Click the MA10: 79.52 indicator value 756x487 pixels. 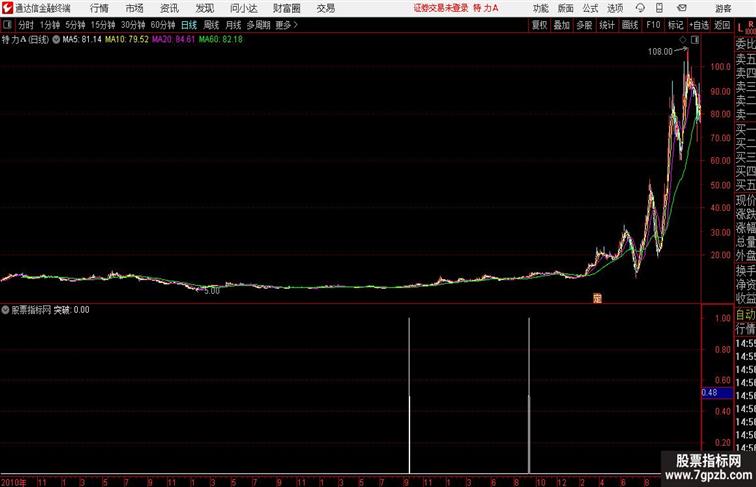click(127, 40)
